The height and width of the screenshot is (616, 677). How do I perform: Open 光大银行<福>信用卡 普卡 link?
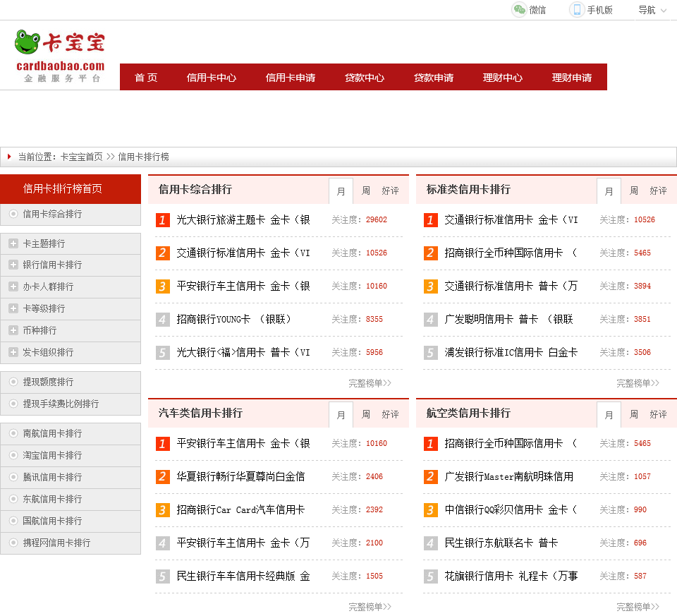[x=243, y=353]
